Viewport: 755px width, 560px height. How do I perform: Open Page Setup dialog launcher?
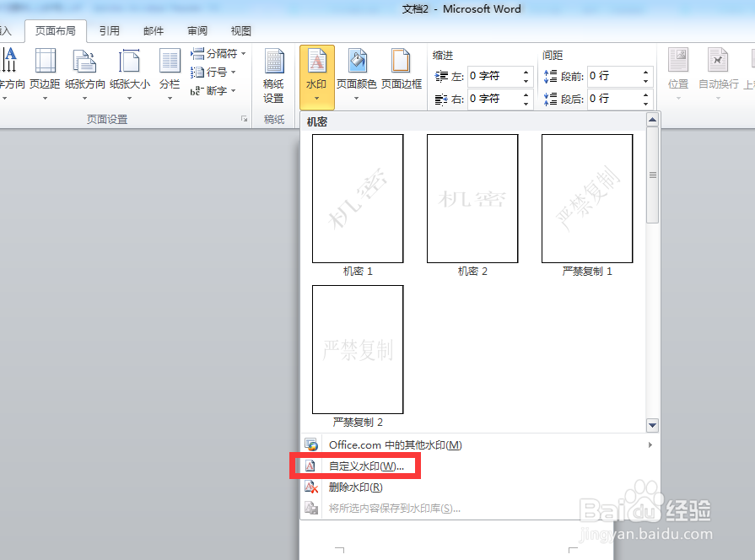pyautogui.click(x=245, y=119)
